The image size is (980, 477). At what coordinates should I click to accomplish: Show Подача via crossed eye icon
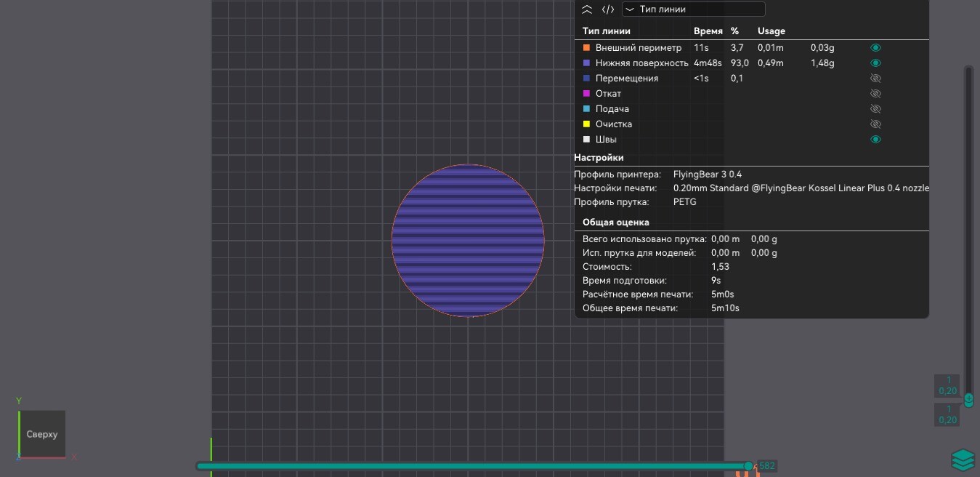click(x=875, y=109)
